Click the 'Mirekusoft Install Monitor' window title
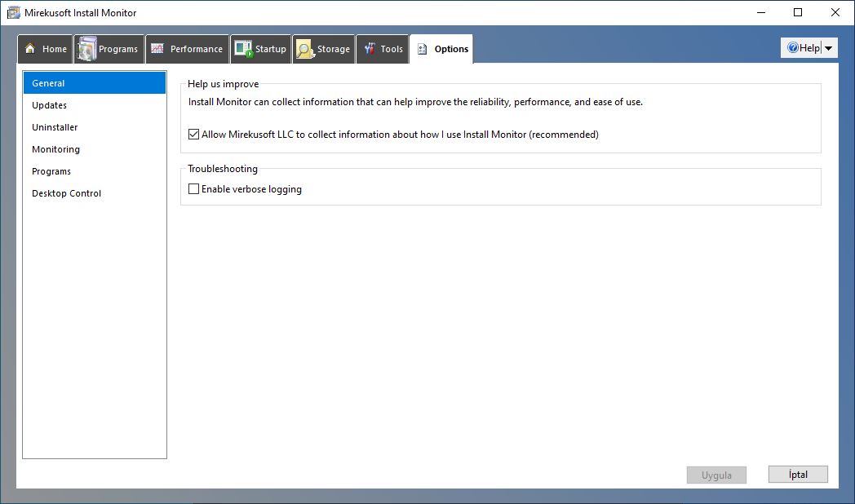This screenshot has height=504, width=855. click(80, 12)
